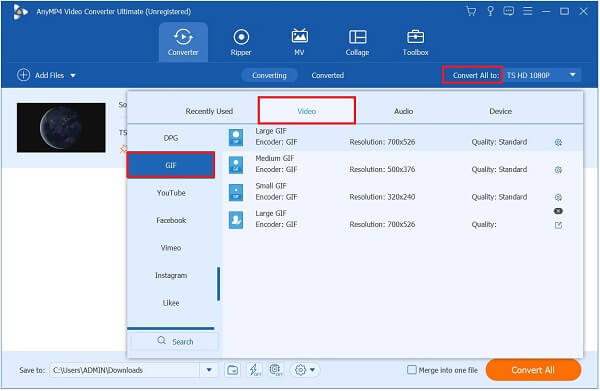The width and height of the screenshot is (600, 391).
Task: Open custom settings gear for Medium GIF
Action: (558, 169)
